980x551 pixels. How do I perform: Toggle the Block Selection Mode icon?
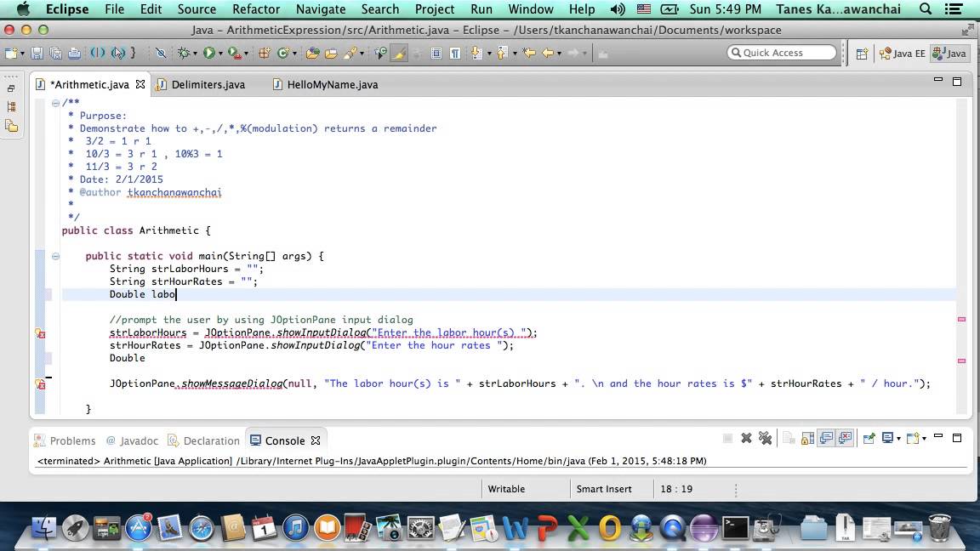436,54
